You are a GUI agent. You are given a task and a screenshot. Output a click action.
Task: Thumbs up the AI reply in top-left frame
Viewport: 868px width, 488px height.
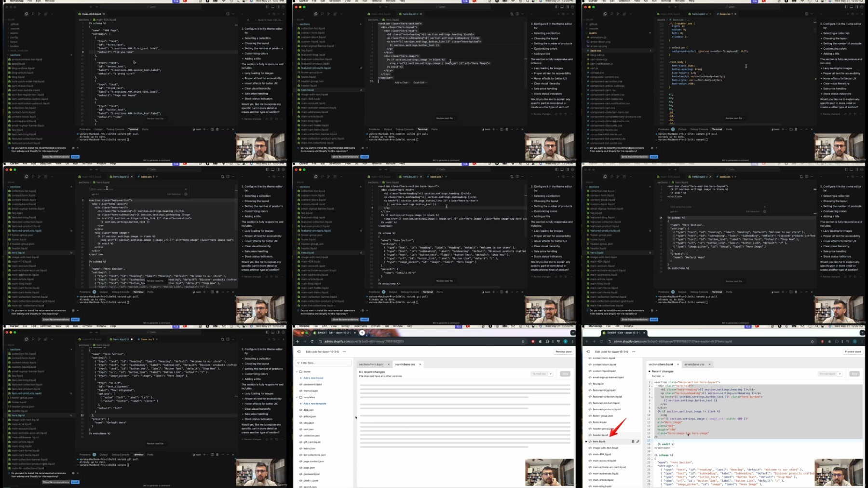(267, 119)
